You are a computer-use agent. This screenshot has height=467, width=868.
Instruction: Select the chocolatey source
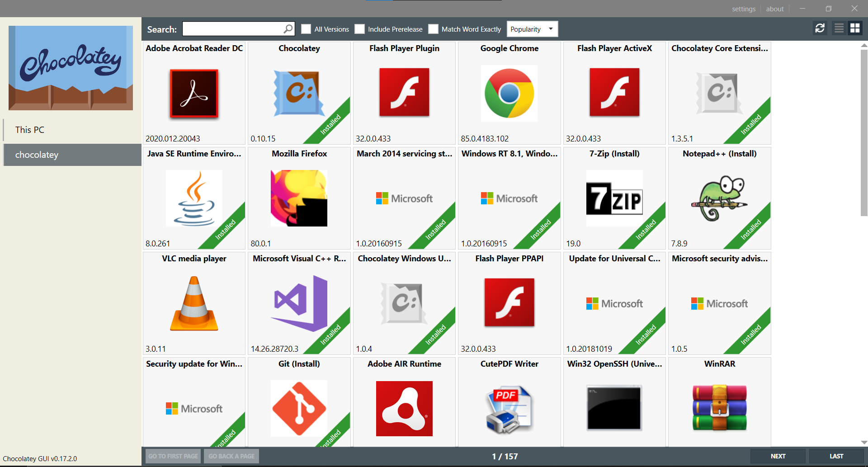(x=72, y=155)
